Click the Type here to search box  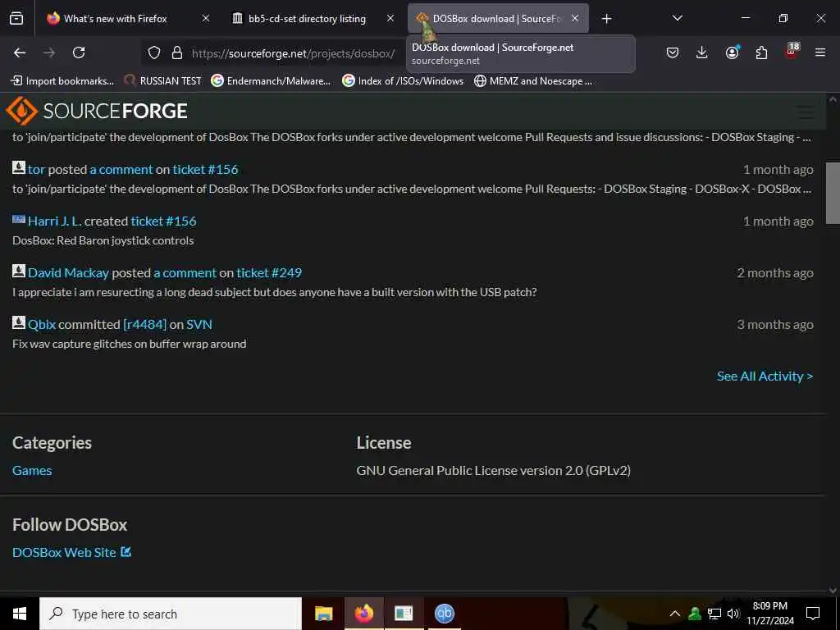point(171,614)
